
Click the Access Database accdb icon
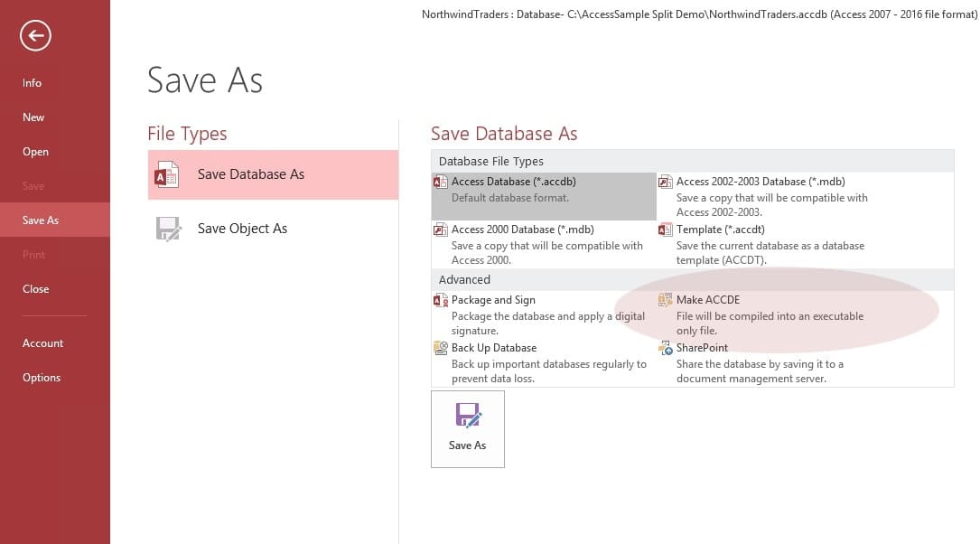(x=440, y=182)
